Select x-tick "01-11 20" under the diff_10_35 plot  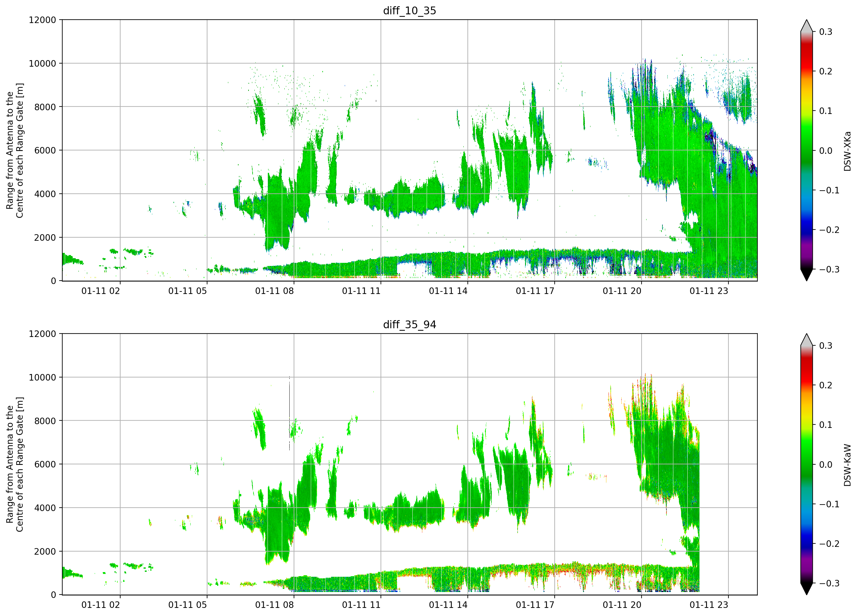click(622, 291)
